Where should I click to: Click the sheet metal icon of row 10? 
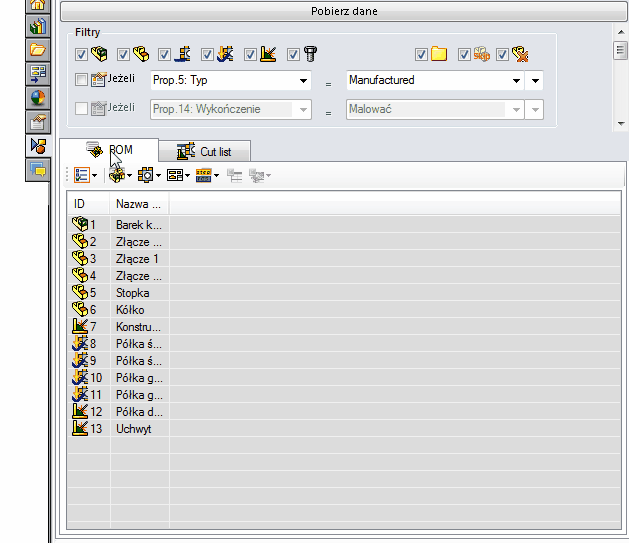[x=80, y=377]
